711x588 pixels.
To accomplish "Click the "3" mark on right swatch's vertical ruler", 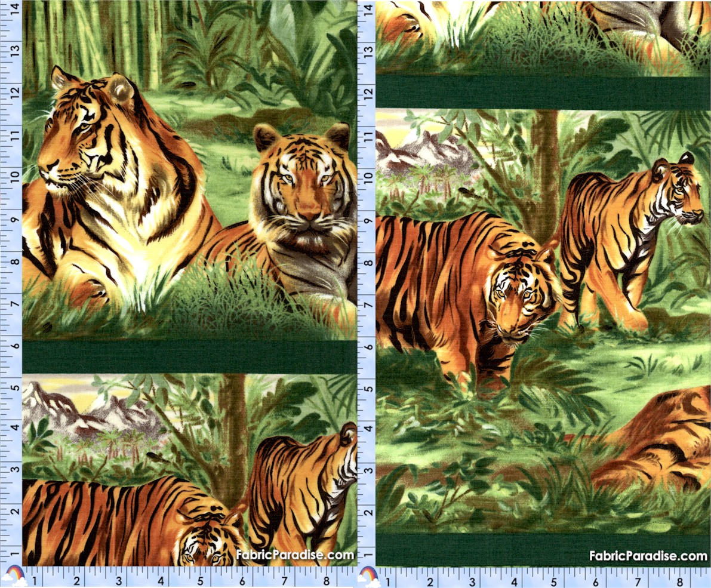I will pos(369,470).
